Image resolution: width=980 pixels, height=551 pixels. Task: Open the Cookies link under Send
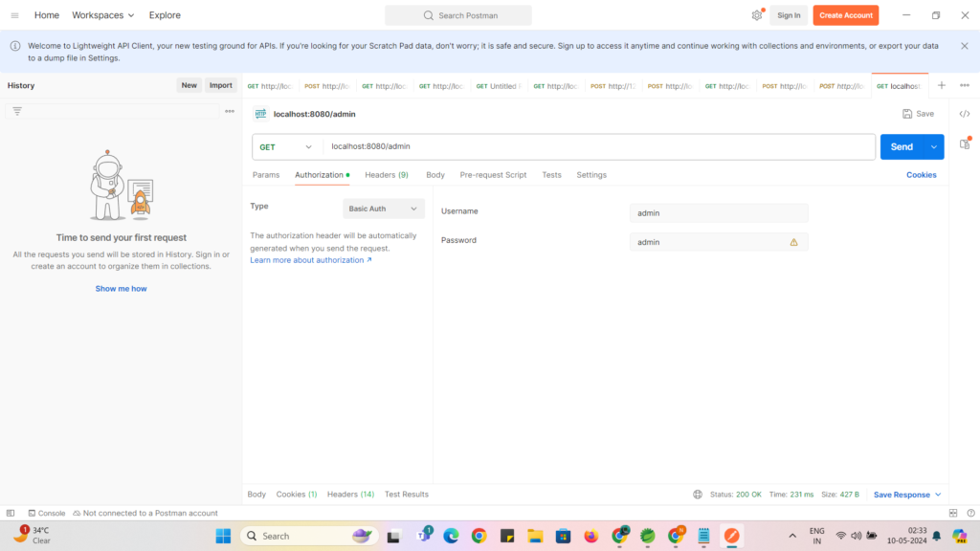(922, 175)
